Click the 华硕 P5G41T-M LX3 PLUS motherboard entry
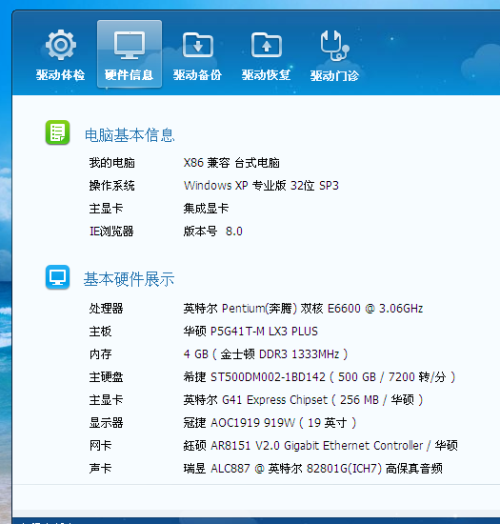 click(x=250, y=331)
